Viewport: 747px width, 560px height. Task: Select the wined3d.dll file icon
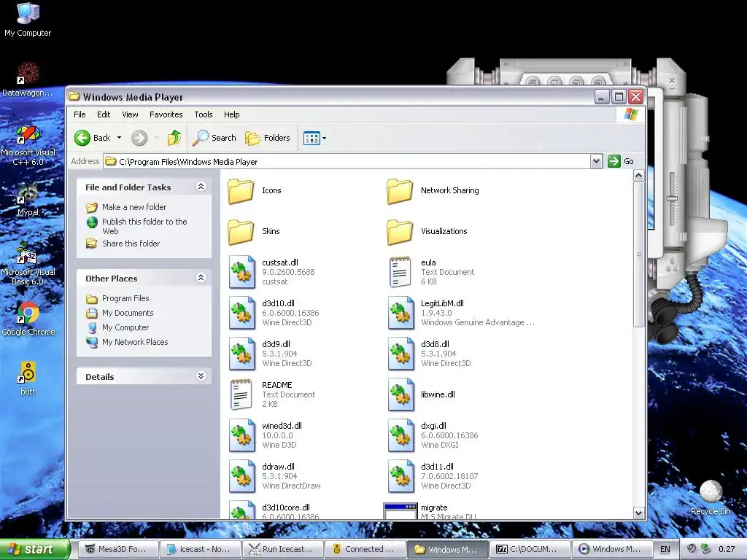pyautogui.click(x=242, y=435)
